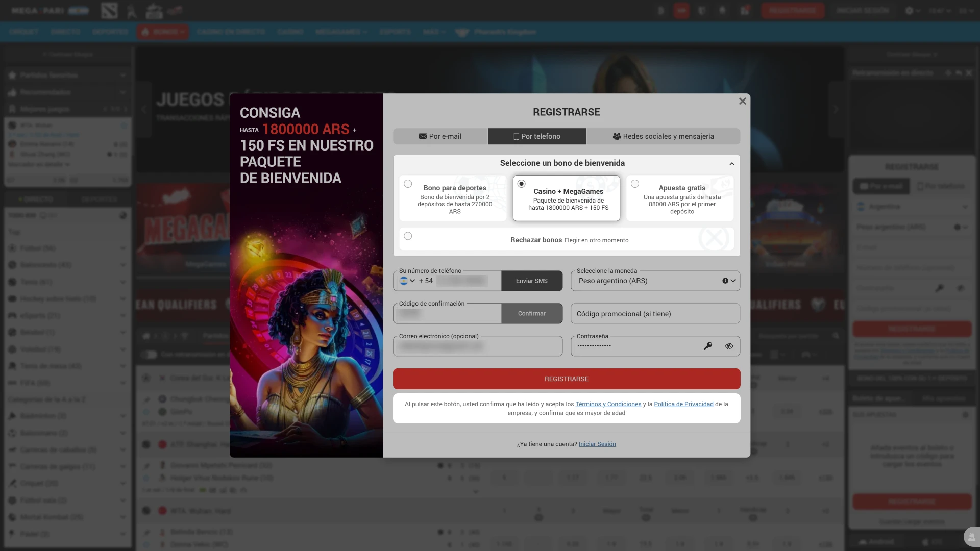Click the password generator key icon
980x551 pixels.
pos(708,346)
